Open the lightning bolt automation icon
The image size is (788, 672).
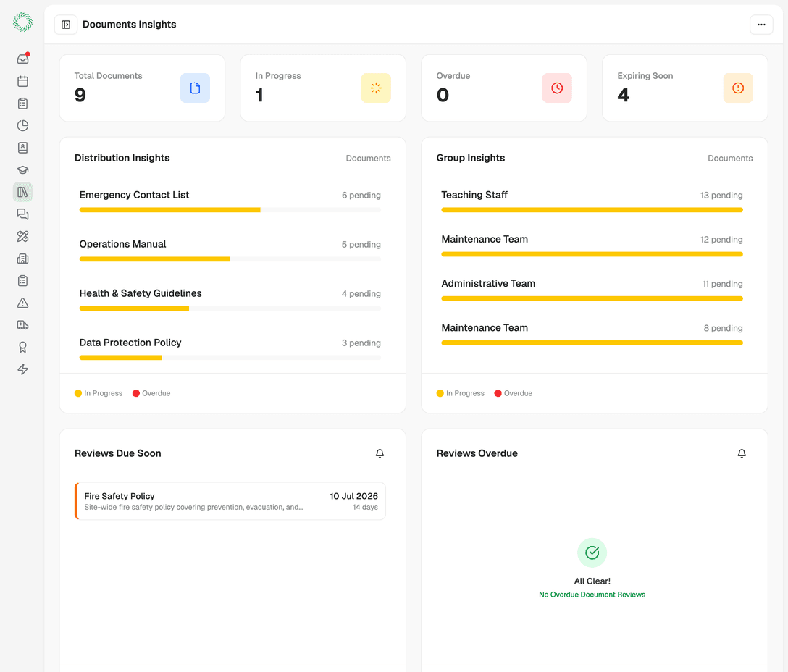pyautogui.click(x=22, y=369)
